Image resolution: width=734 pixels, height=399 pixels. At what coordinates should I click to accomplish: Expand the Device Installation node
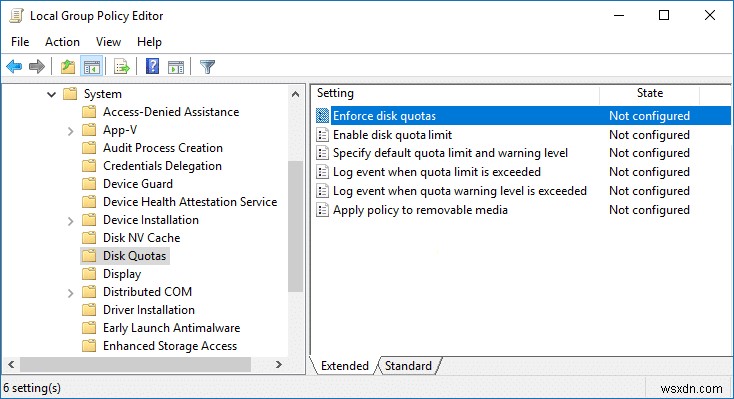[70, 221]
